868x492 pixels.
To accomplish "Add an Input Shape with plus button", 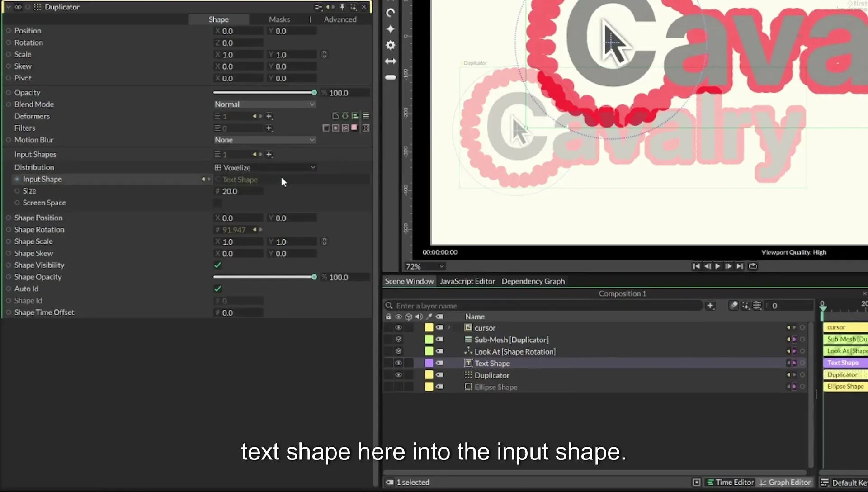I will point(269,154).
